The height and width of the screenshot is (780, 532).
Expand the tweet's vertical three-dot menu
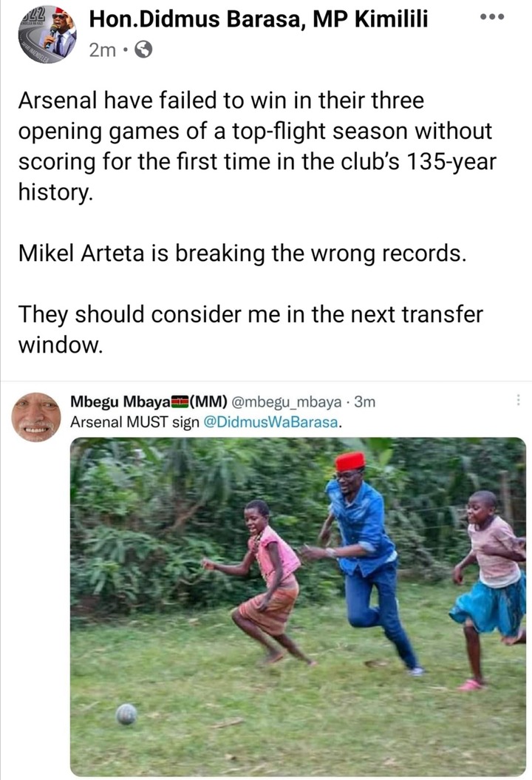(x=519, y=400)
